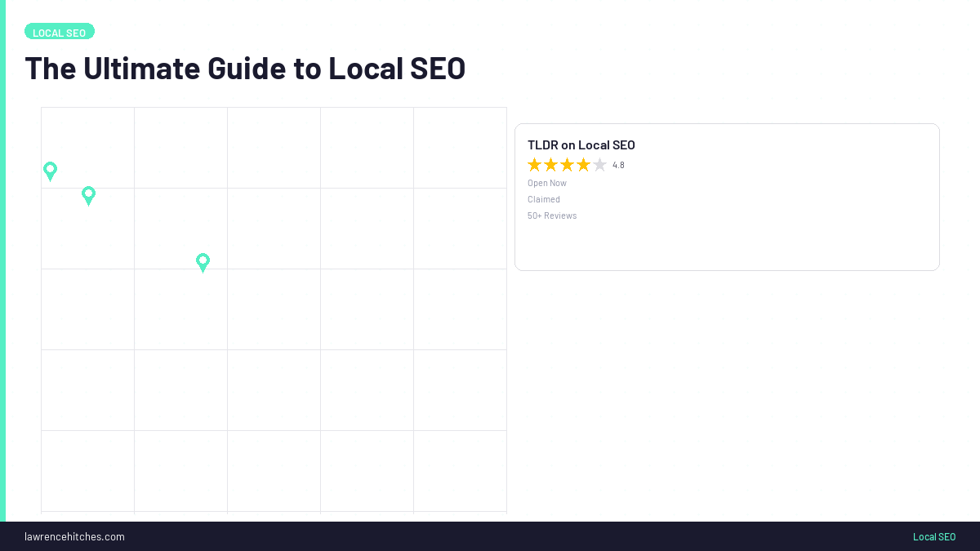The image size is (980, 551).
Task: Select the middle map pin marker
Action: pyautogui.click(x=88, y=196)
